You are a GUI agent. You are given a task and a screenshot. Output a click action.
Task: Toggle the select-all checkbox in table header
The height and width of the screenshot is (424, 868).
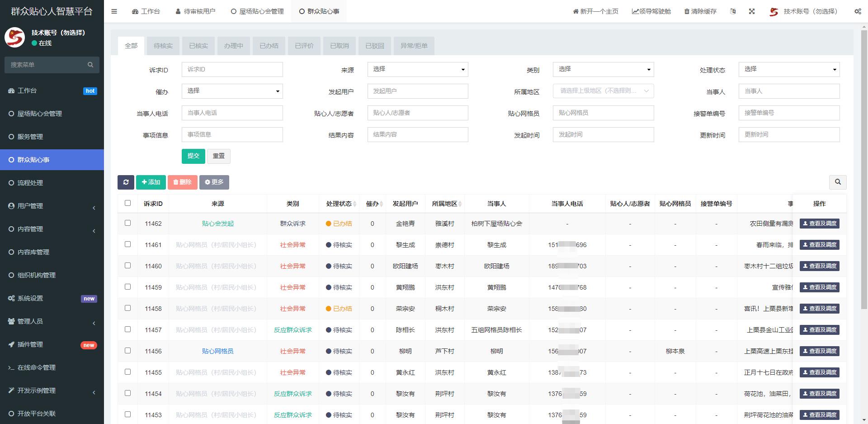pyautogui.click(x=127, y=203)
